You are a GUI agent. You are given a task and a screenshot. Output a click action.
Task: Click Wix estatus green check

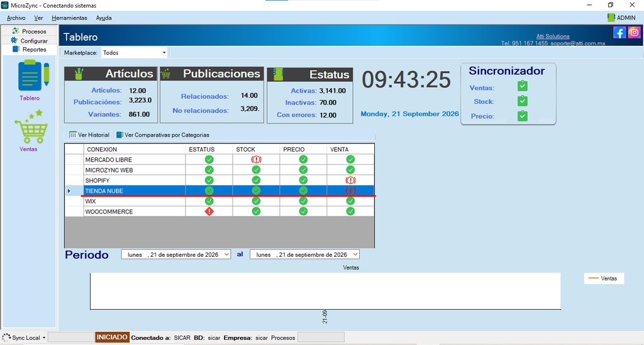(x=209, y=201)
